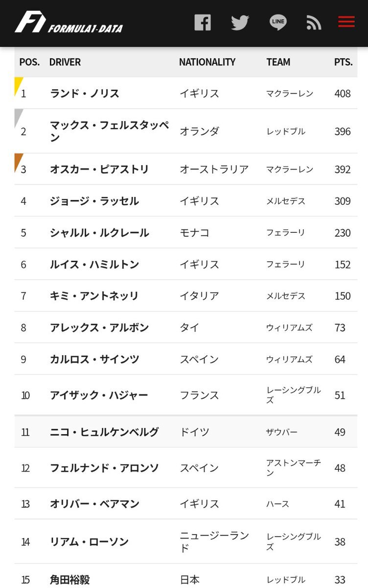Open driver 角田裕毅
The image size is (368, 588).
[70, 580]
